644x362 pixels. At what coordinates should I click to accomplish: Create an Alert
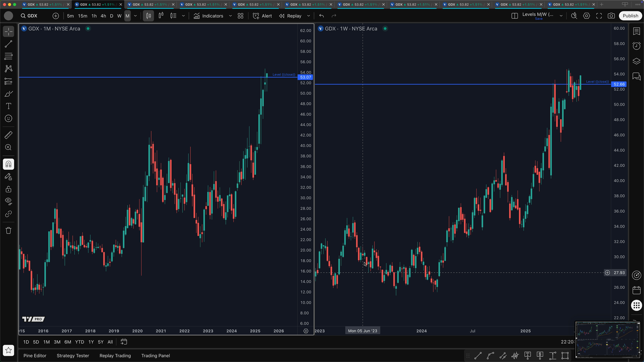pyautogui.click(x=262, y=16)
